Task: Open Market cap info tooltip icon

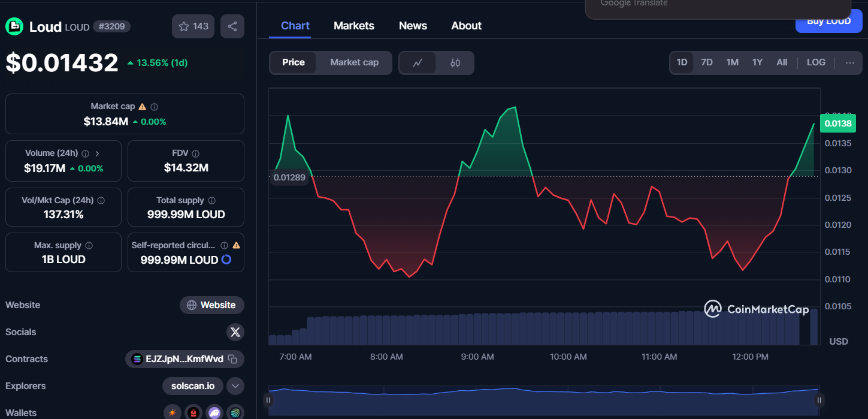Action: pyautogui.click(x=155, y=107)
